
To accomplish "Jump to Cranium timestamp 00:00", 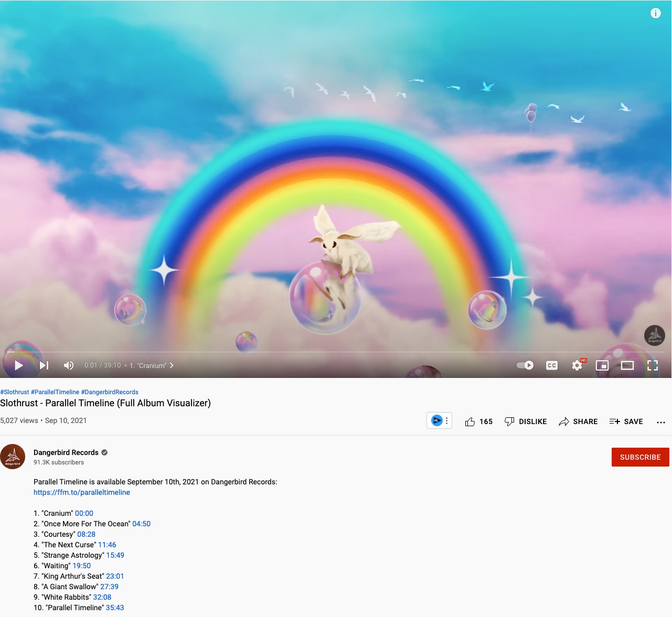I will point(84,513).
